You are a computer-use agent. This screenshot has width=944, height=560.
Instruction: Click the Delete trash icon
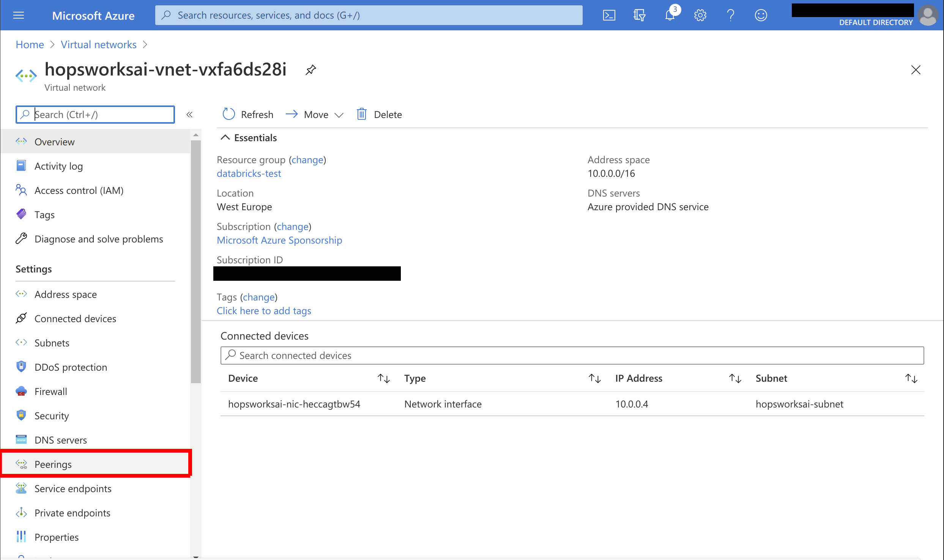[361, 114]
